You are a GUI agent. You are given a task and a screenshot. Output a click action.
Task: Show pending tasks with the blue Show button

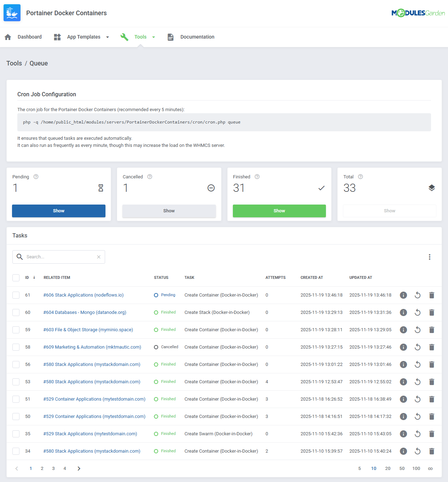click(x=59, y=211)
